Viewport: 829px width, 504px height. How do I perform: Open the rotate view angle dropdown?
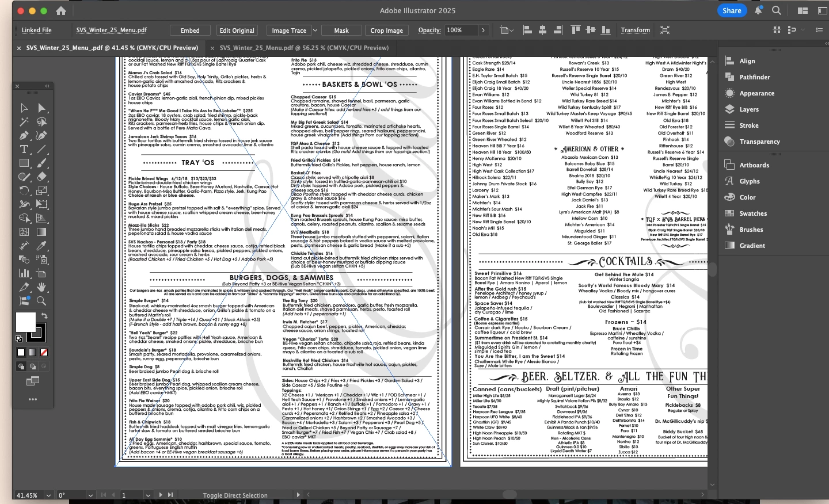point(90,495)
